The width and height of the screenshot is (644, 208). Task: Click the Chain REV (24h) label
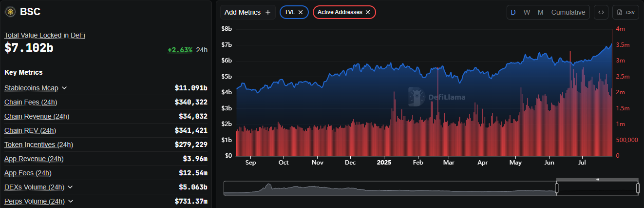pos(30,130)
